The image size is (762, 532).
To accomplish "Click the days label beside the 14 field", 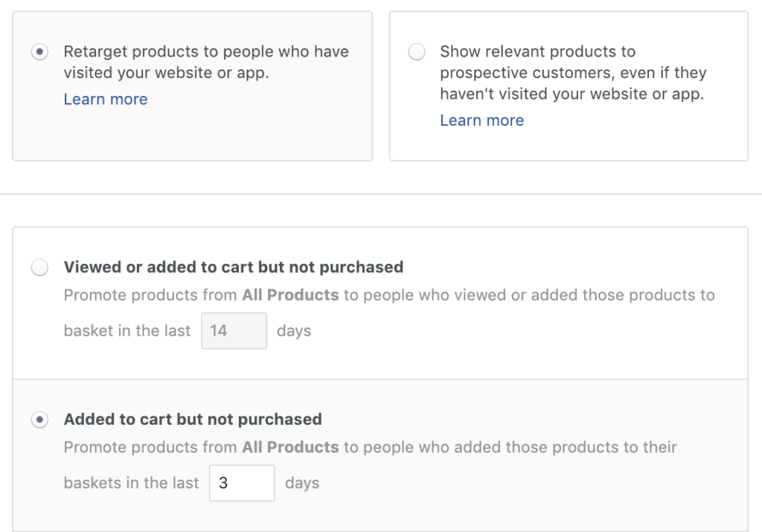I will click(294, 331).
